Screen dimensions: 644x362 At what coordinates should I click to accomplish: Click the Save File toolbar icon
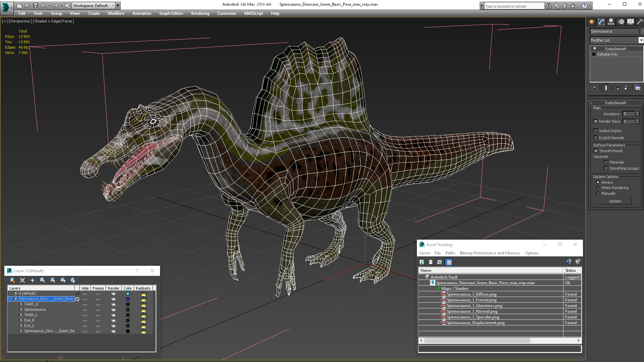click(36, 5)
